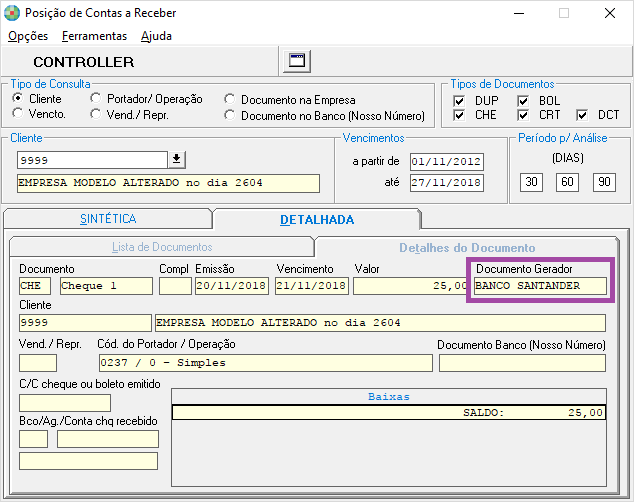This screenshot has height=502, width=634.
Task: Click the 30 days analysis period field
Action: (x=531, y=182)
